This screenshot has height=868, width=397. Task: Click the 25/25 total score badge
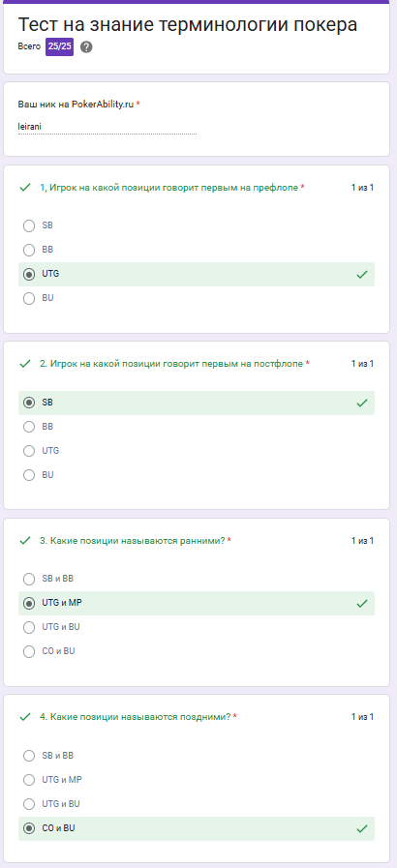click(x=59, y=47)
